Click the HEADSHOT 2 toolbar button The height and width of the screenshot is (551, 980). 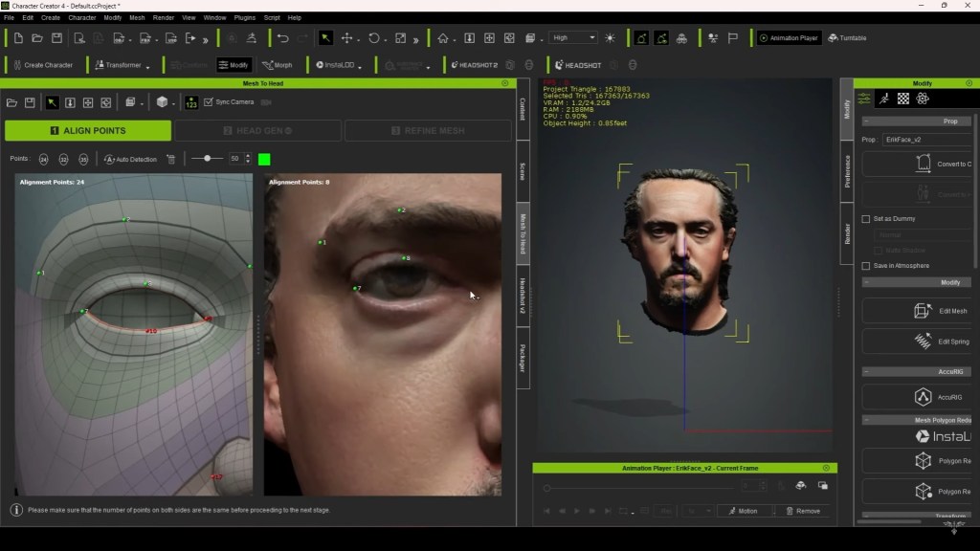[475, 65]
